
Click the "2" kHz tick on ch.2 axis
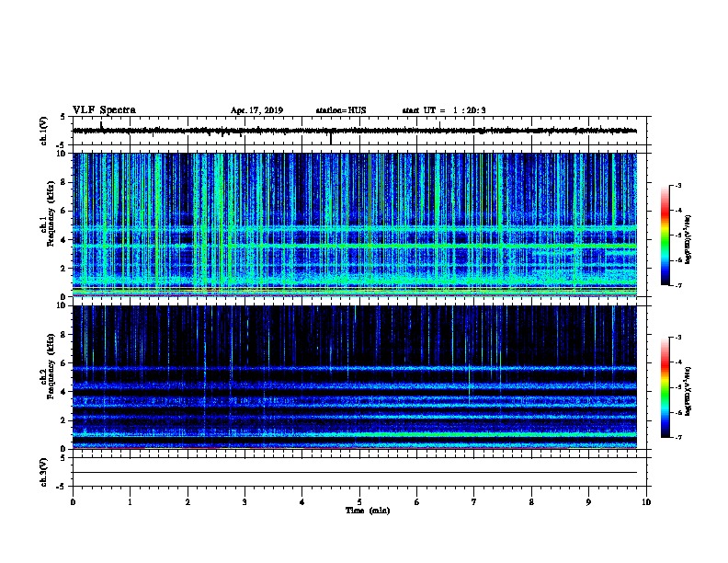pos(65,420)
